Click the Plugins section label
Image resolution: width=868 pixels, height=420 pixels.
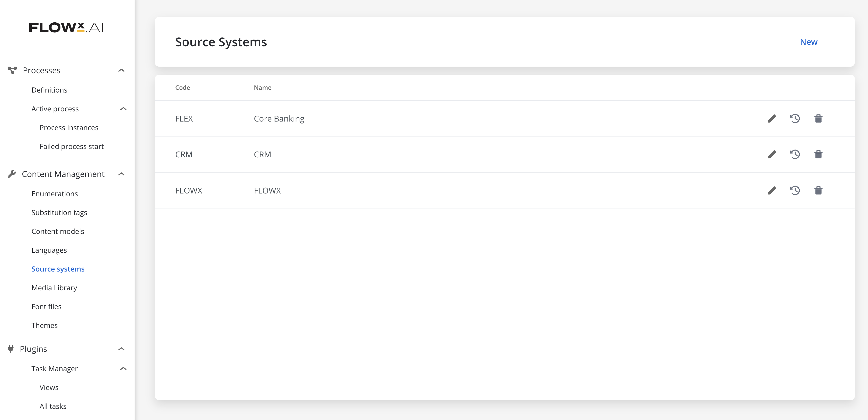33,349
